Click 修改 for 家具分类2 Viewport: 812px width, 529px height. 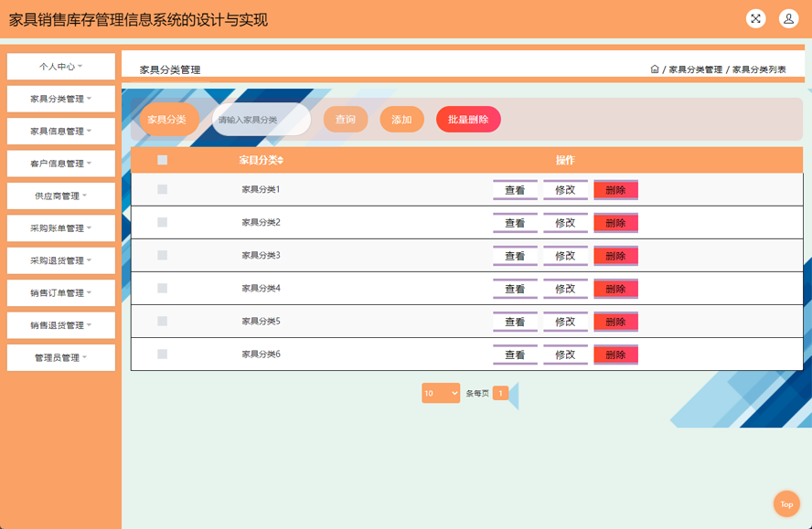[x=565, y=223]
